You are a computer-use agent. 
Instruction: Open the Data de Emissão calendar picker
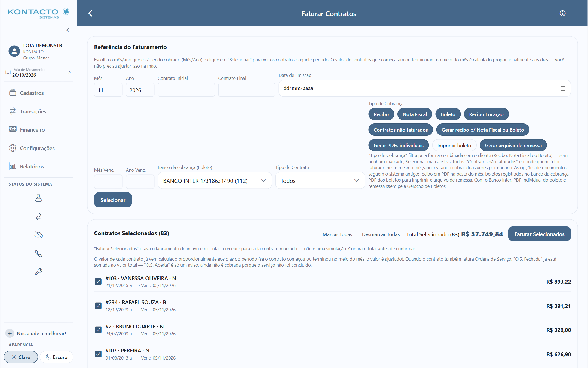pyautogui.click(x=563, y=88)
